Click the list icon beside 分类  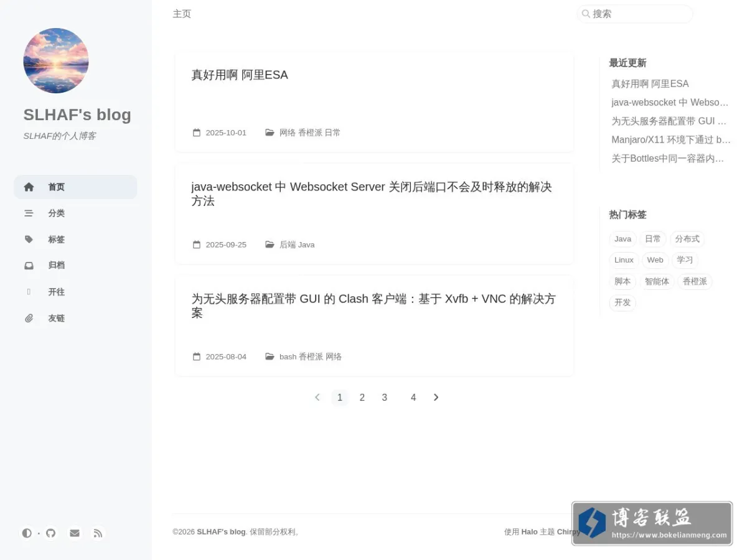[x=29, y=213]
